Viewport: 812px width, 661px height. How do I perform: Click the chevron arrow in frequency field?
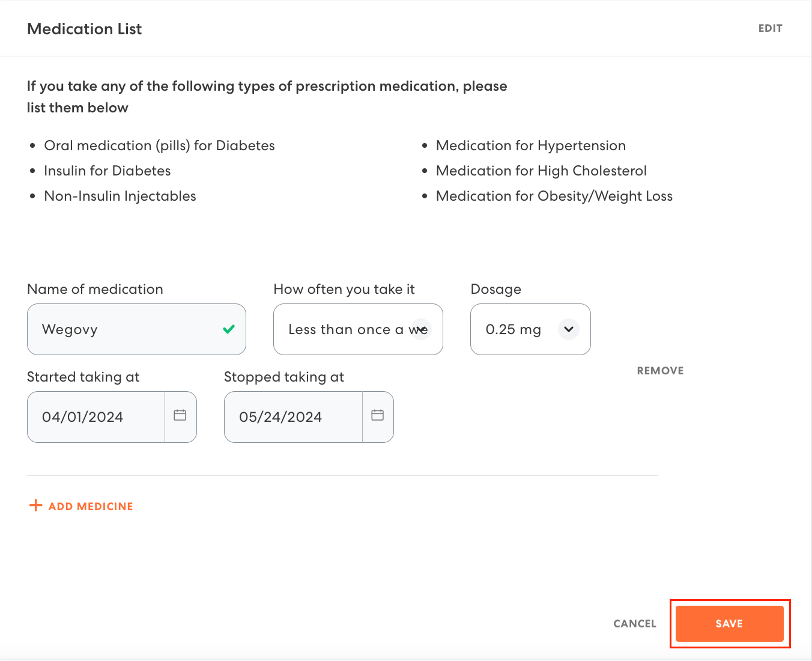click(x=422, y=329)
